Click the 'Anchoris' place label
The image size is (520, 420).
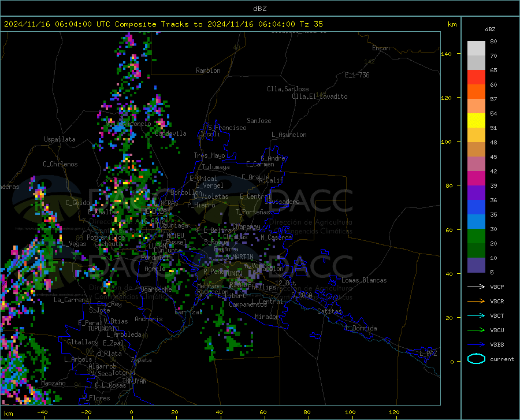pos(148,319)
